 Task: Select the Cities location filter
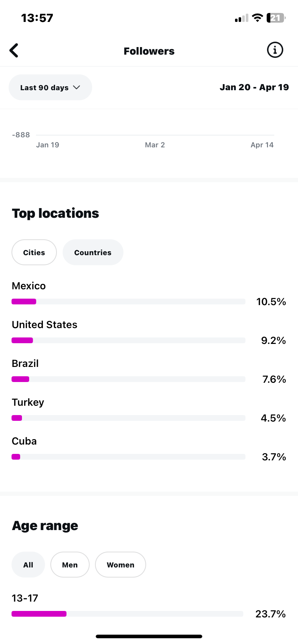(34, 252)
